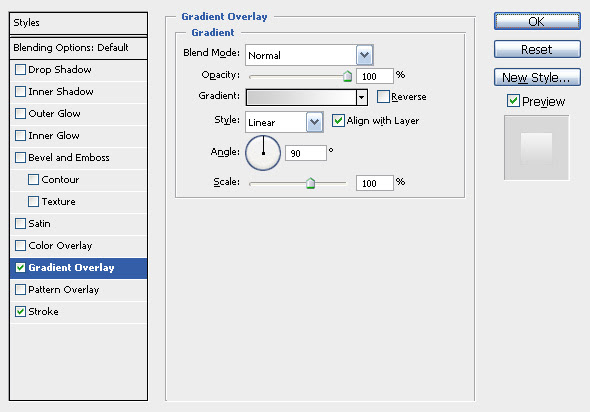This screenshot has height=412, width=590.
Task: Enable the Reverse checkbox
Action: pos(383,97)
